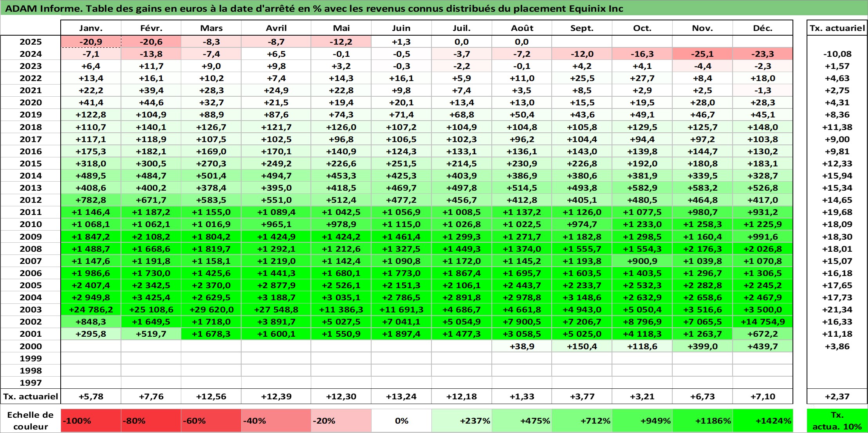Image resolution: width=868 pixels, height=433 pixels.
Task: Click the -60% color scale swatch
Action: tap(211, 421)
